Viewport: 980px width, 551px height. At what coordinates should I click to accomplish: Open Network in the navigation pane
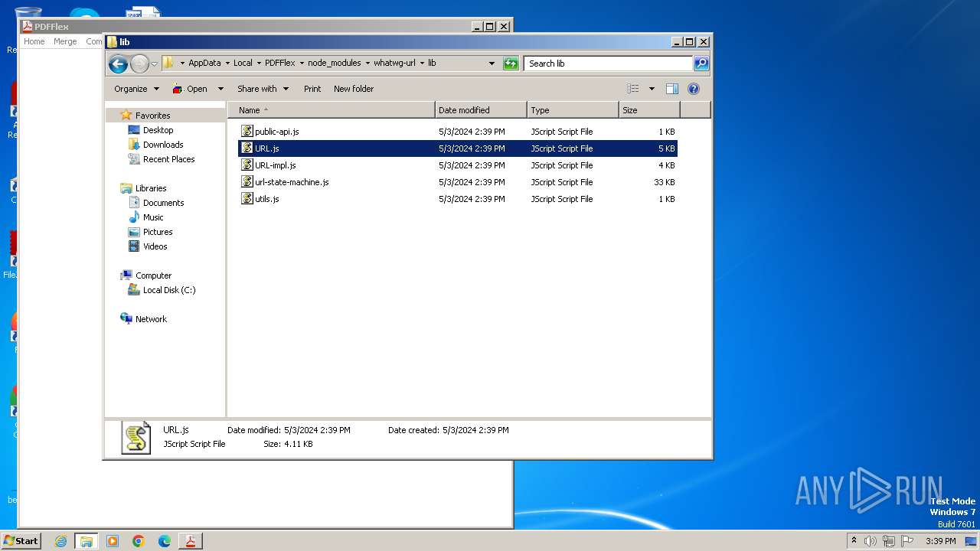pos(151,319)
